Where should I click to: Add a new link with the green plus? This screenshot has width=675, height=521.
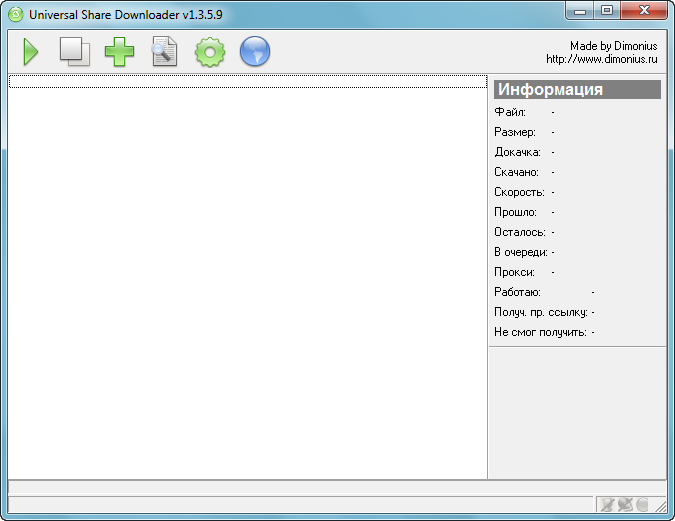119,52
